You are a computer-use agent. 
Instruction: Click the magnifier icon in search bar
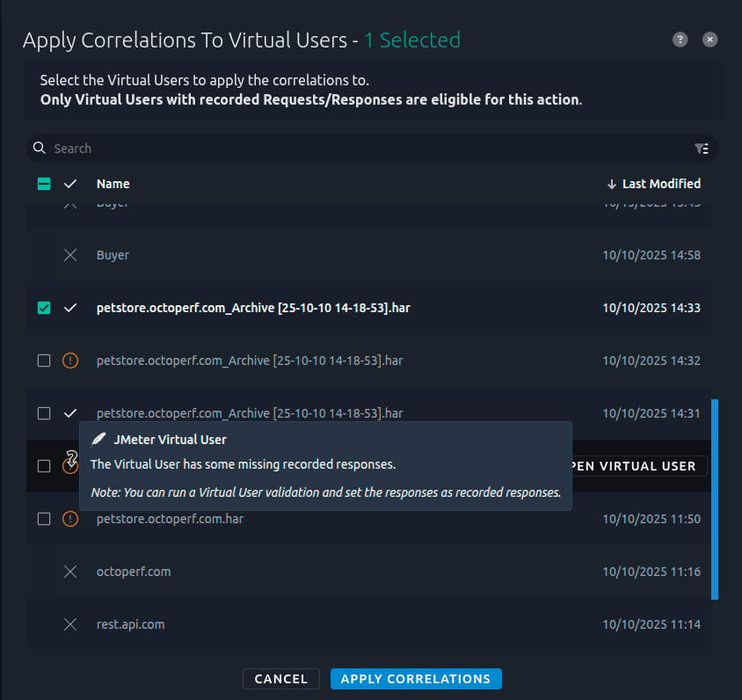point(40,149)
